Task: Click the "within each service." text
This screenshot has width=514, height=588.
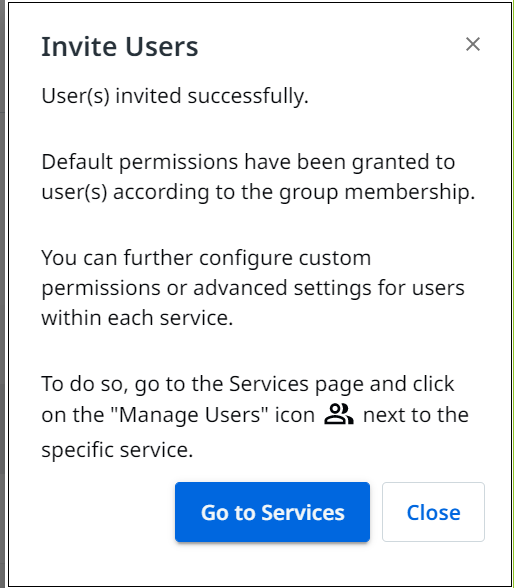Action: [x=137, y=318]
